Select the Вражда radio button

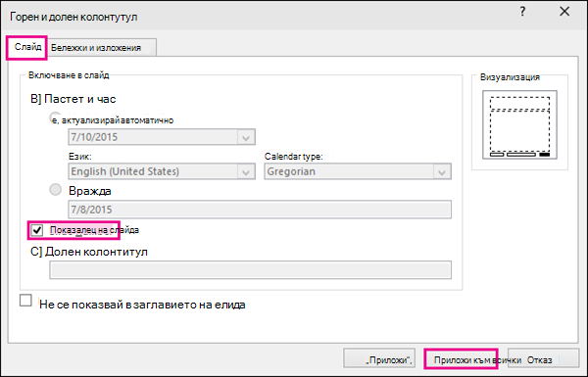(x=56, y=190)
